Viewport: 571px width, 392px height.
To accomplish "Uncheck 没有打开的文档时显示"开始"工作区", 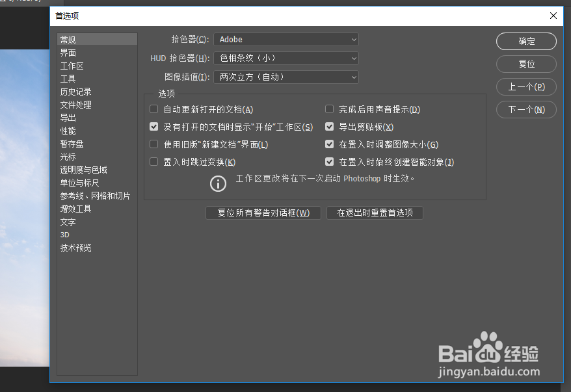I will (154, 127).
